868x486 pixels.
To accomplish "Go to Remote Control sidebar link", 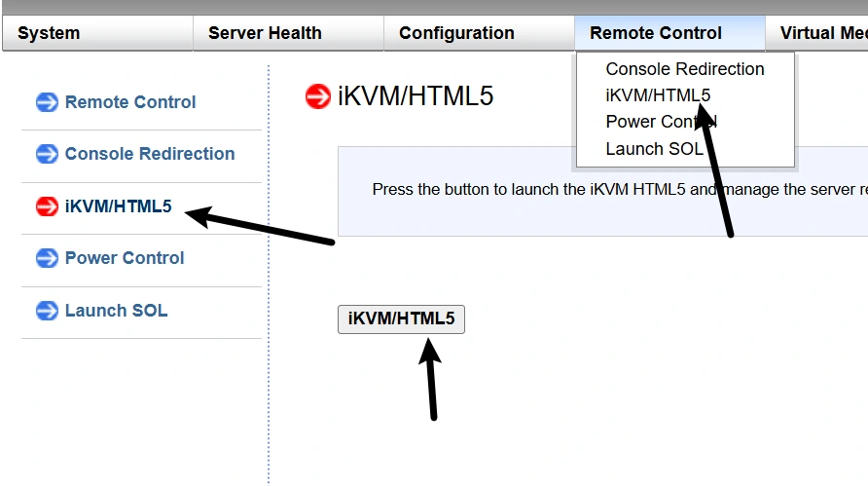I will click(x=130, y=102).
